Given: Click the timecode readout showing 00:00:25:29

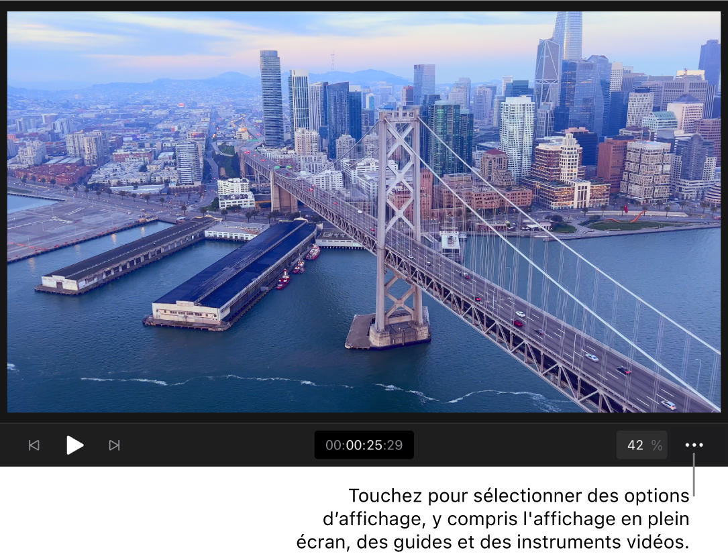Looking at the screenshot, I should [364, 445].
